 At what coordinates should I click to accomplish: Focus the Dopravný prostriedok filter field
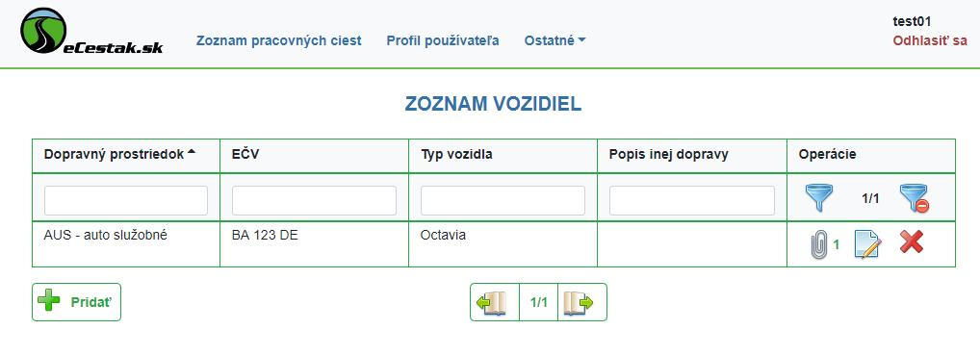(125, 201)
